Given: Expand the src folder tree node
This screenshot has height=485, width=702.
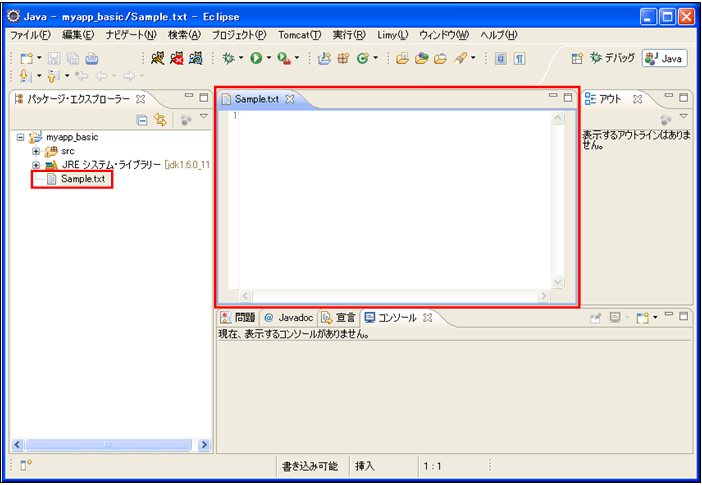Looking at the screenshot, I should (x=37, y=151).
